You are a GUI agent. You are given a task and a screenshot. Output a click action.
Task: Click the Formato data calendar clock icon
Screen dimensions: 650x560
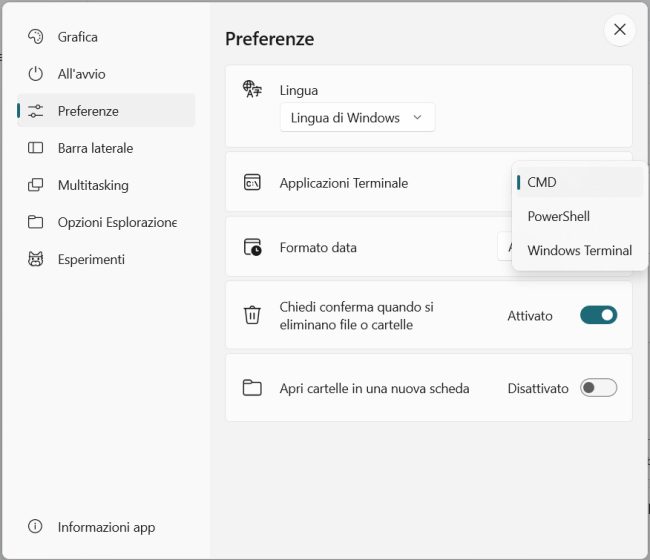coord(252,247)
